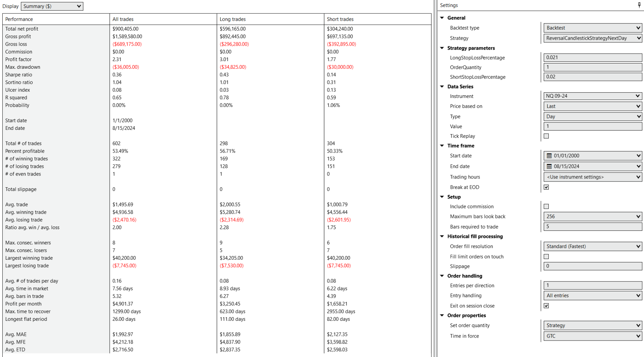
Task: Click the Percent profitable row label
Action: (x=25, y=151)
